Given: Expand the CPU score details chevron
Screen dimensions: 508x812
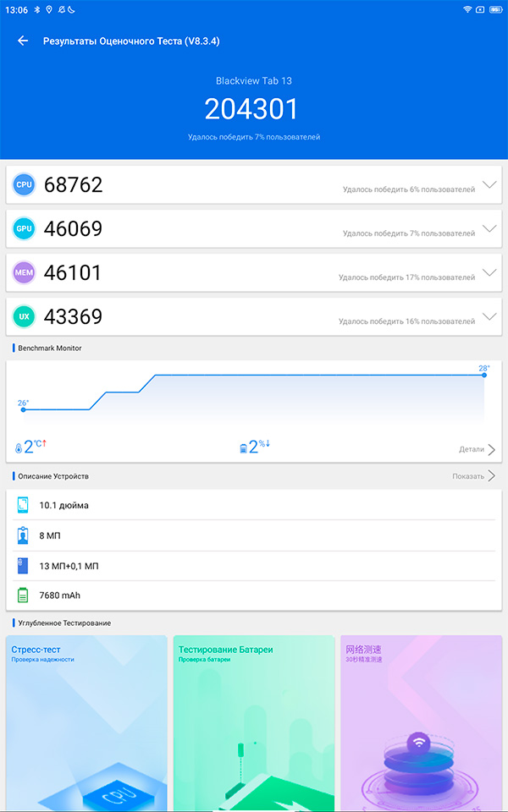Looking at the screenshot, I should (x=489, y=184).
